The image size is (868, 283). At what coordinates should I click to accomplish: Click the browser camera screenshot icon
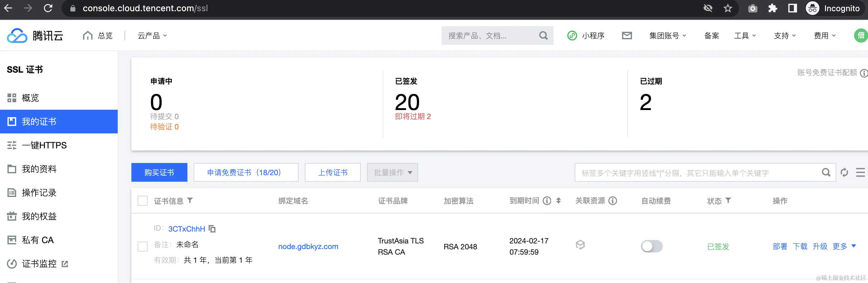(753, 8)
